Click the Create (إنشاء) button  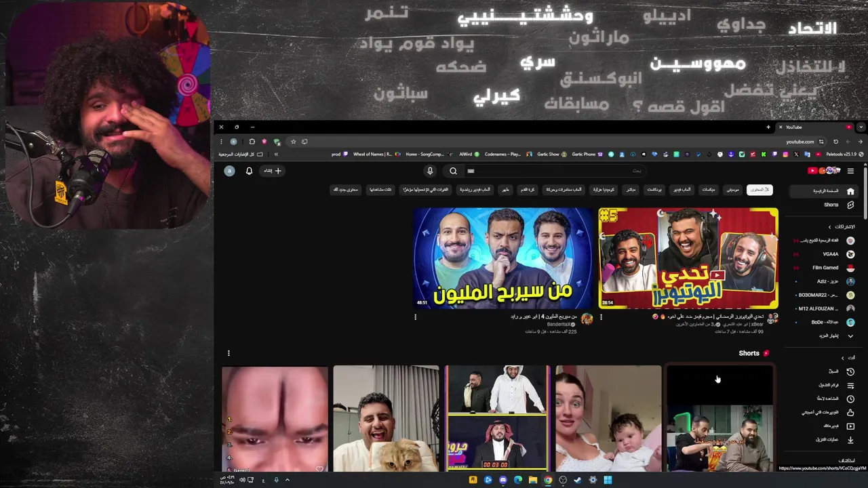[273, 171]
